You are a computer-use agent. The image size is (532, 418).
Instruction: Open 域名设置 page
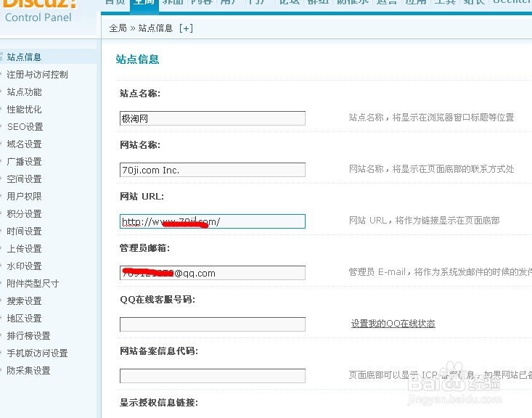(24, 144)
